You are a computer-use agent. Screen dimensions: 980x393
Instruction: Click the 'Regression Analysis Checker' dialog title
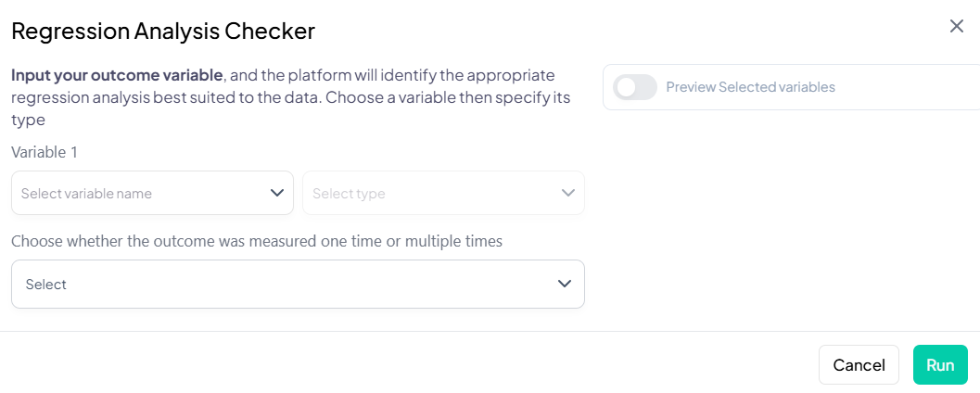(163, 32)
